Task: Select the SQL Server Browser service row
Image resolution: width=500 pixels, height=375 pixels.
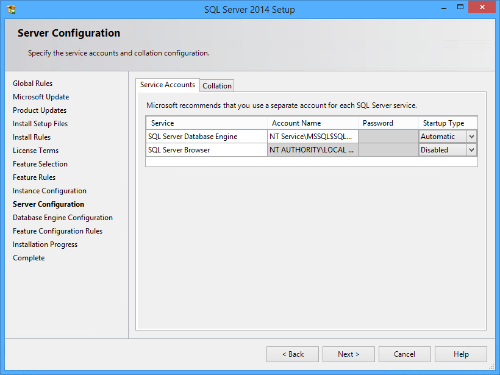Action: coord(207,150)
